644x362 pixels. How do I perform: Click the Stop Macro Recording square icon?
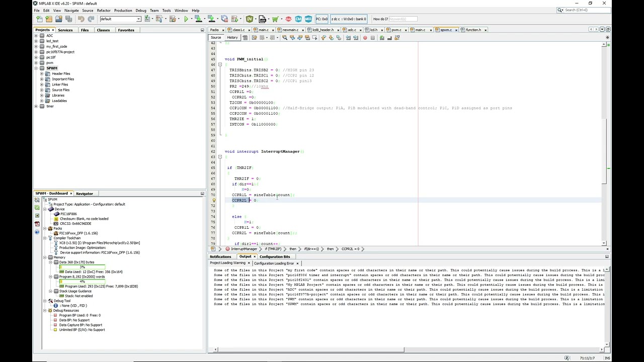tap(373, 38)
